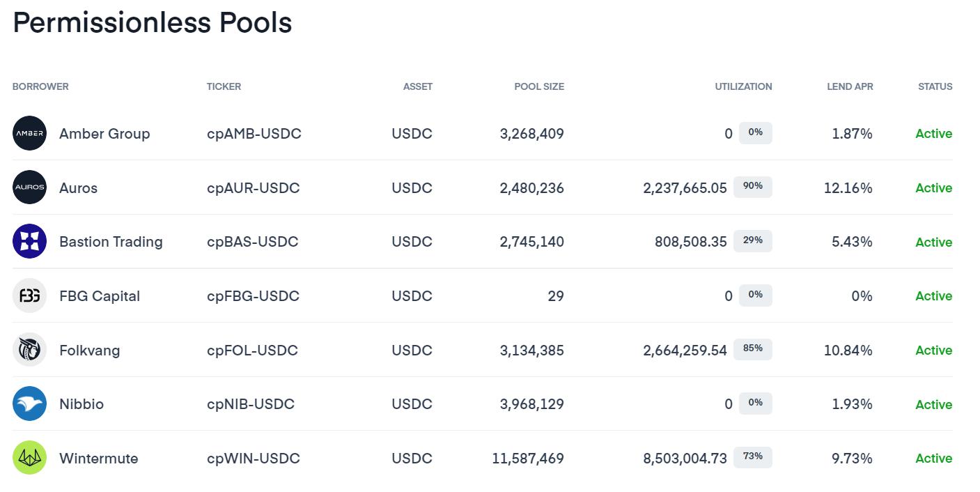This screenshot has width=980, height=492.
Task: Select the BORROWER column header
Action: (x=40, y=86)
